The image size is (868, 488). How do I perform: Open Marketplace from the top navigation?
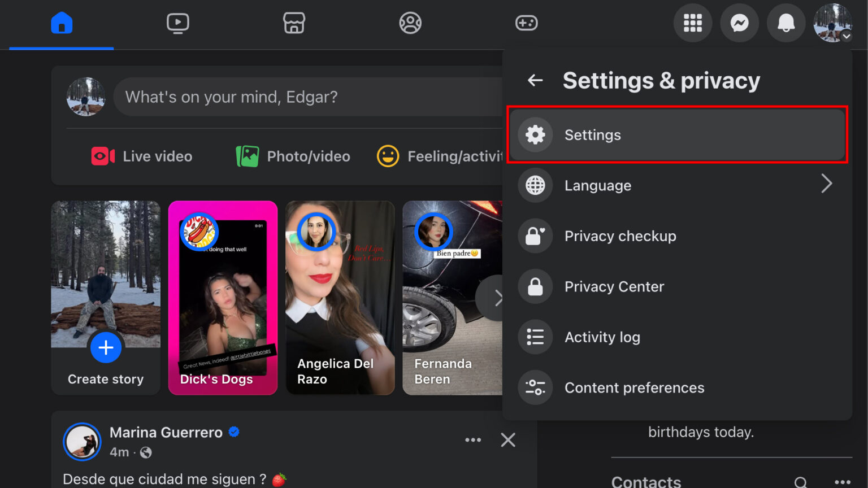pyautogui.click(x=294, y=23)
